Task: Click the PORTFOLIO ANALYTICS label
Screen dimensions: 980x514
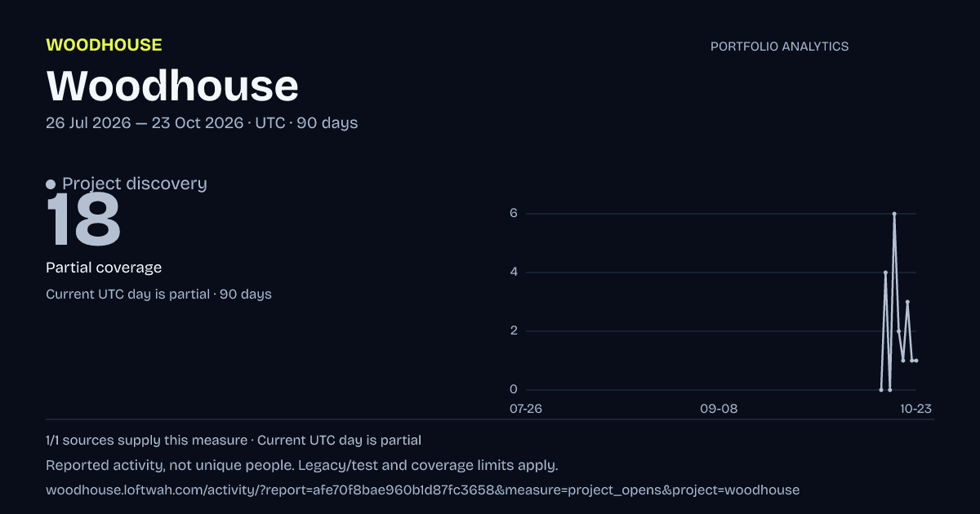Action: (x=779, y=47)
